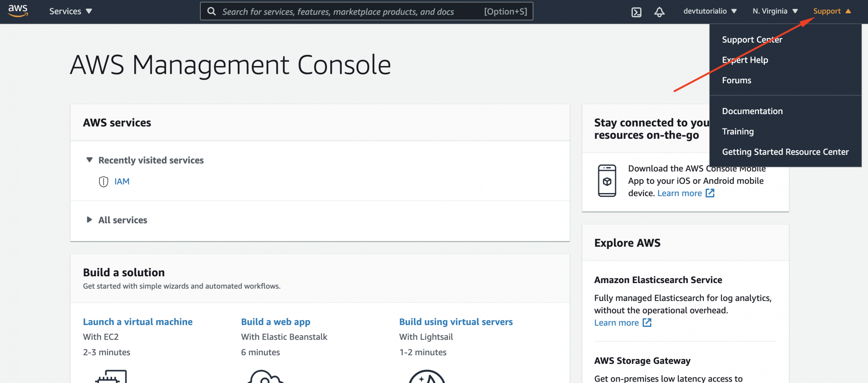Click the Explore AWS heading
Screen dimensions: 868x383
tap(627, 243)
